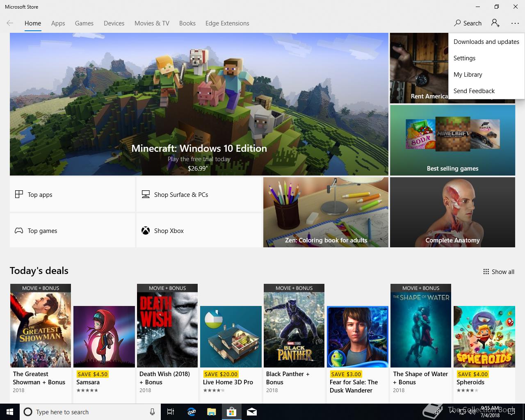
Task: Open the Mail app on the taskbar
Action: pos(252,412)
